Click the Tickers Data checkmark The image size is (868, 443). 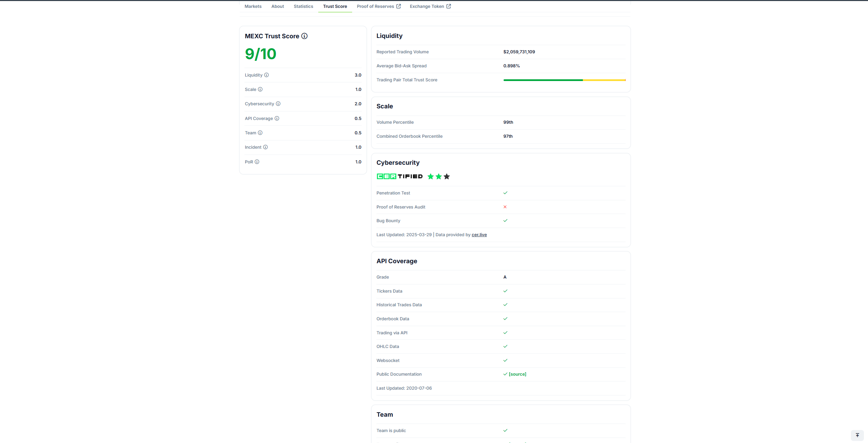(x=505, y=291)
